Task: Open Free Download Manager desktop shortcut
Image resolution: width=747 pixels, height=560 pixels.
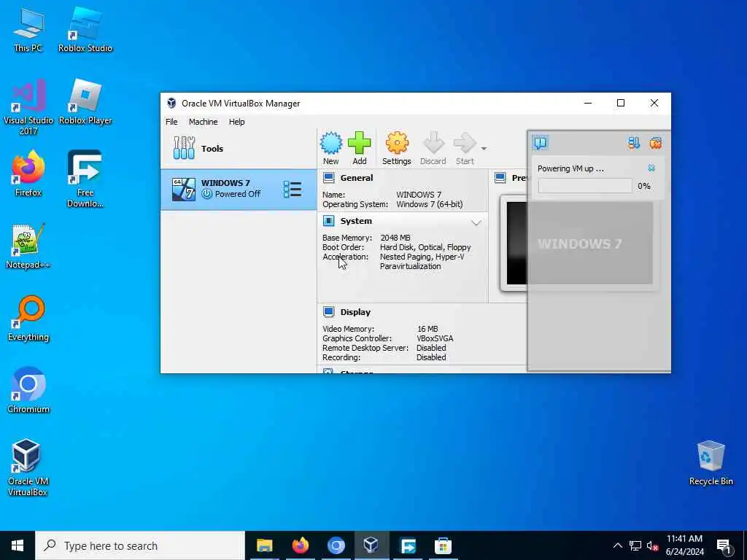Action: click(85, 179)
